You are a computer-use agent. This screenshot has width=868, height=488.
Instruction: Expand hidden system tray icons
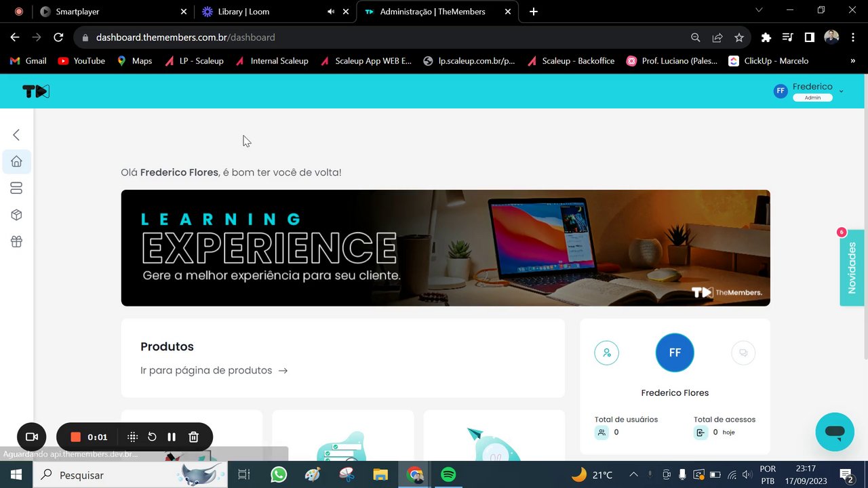[x=633, y=475]
